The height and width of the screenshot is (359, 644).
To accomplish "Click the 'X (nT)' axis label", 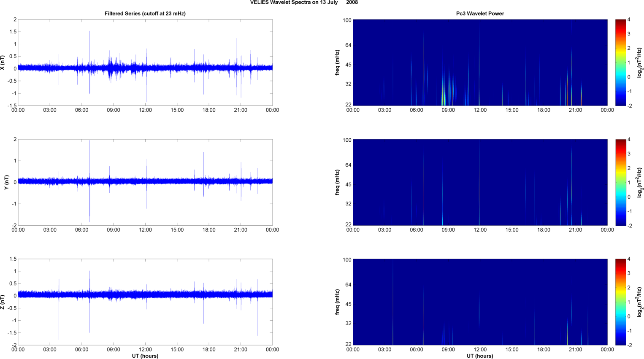I will tap(3, 62).
